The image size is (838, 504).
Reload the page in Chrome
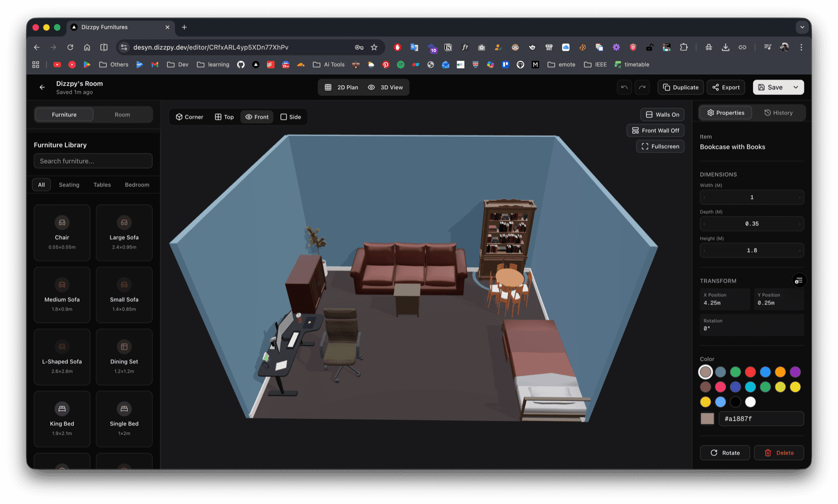coord(70,47)
